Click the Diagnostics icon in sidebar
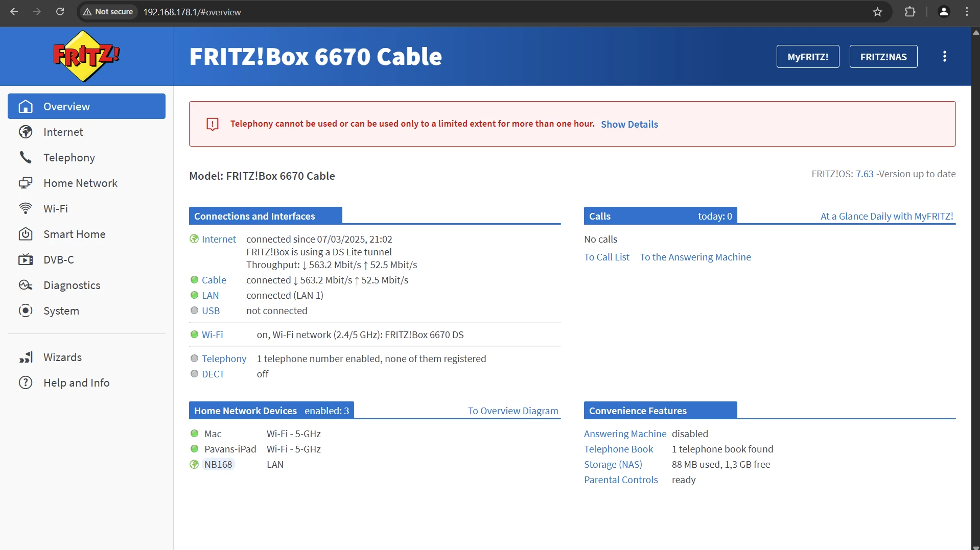Viewport: 980px width, 550px height. (x=26, y=285)
